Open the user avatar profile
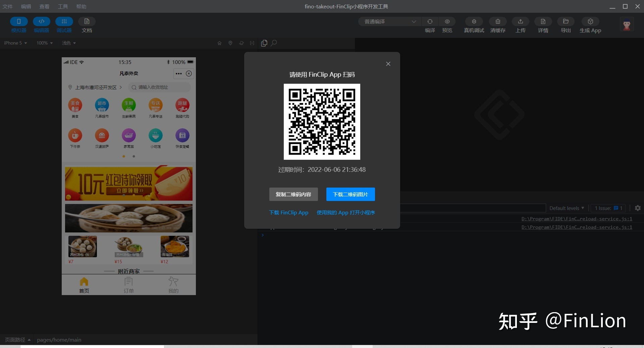This screenshot has width=644, height=348. coord(627,25)
